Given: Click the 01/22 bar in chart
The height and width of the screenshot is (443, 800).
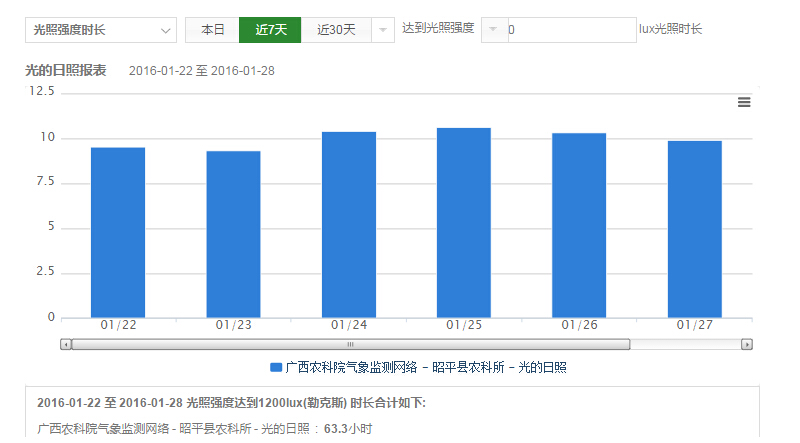Looking at the screenshot, I should pos(118,232).
